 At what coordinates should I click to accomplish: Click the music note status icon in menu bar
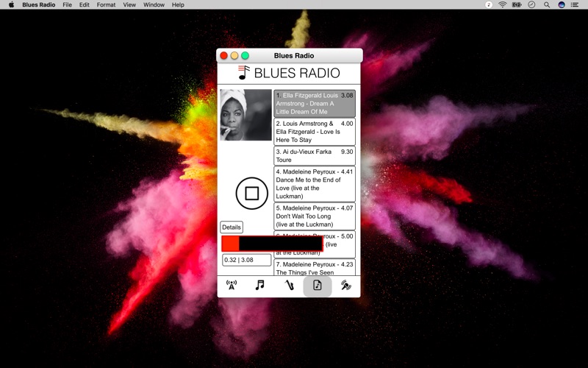489,4
